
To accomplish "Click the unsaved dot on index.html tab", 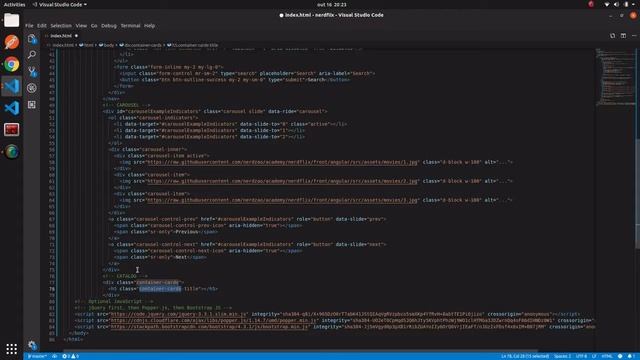I will pos(76,36).
